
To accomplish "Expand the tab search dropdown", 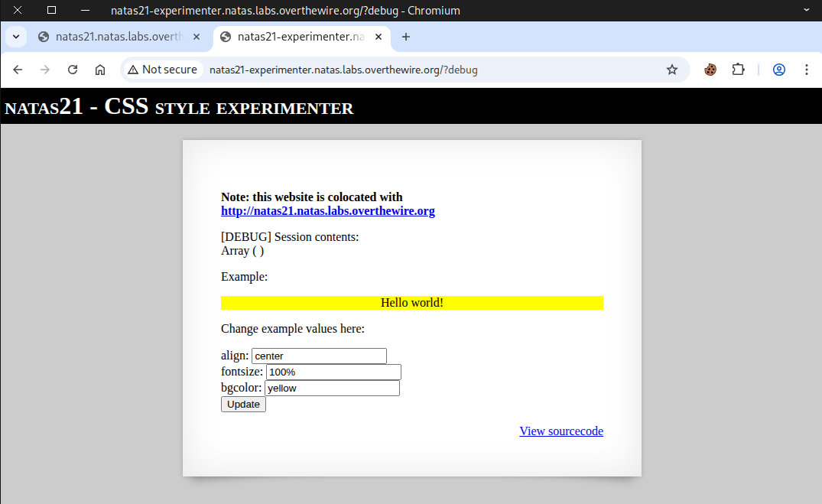I will click(15, 37).
